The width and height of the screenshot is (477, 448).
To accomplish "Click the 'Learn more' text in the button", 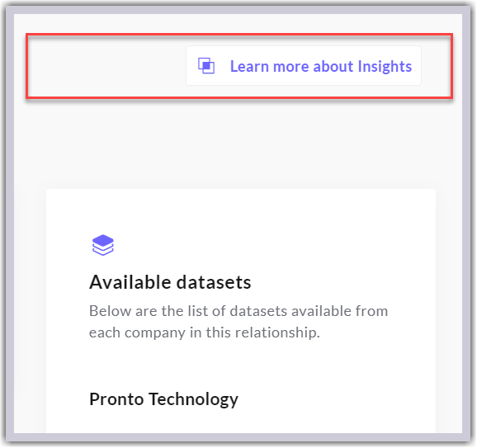I will [270, 66].
